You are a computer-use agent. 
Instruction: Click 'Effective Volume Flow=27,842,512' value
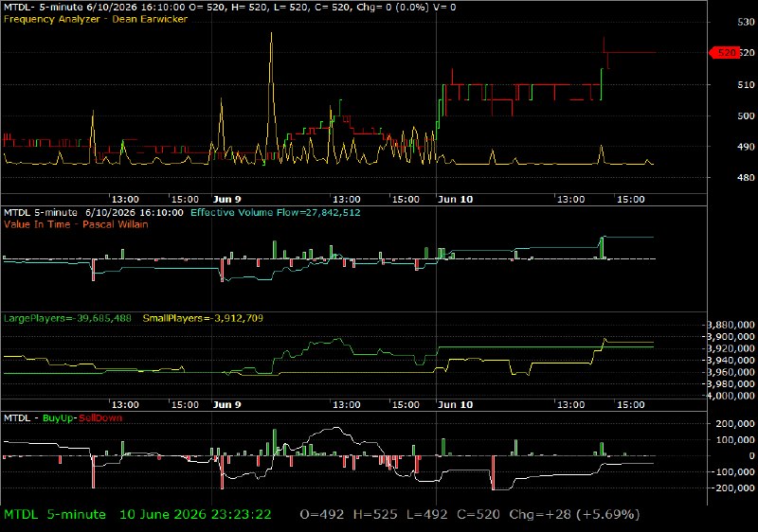tap(276, 212)
